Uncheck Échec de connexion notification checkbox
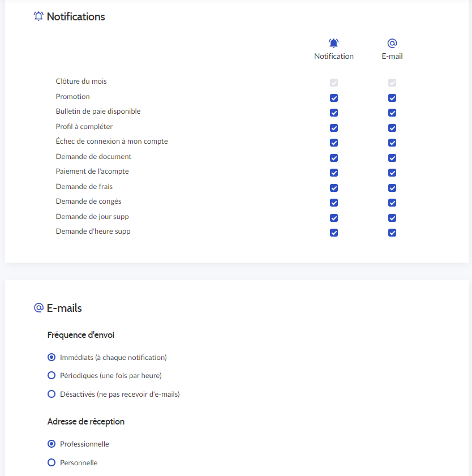Screen dimensions: 472x476 (x=333, y=143)
